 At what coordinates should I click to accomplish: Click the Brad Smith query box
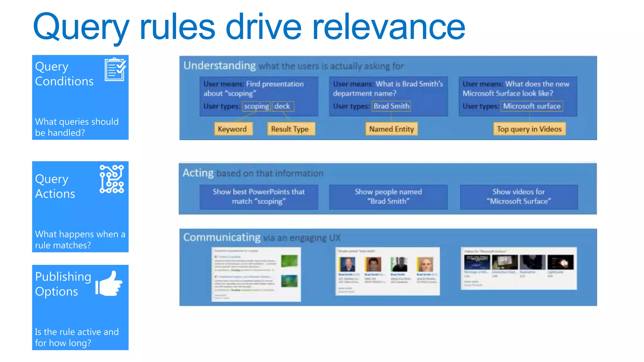[391, 107]
